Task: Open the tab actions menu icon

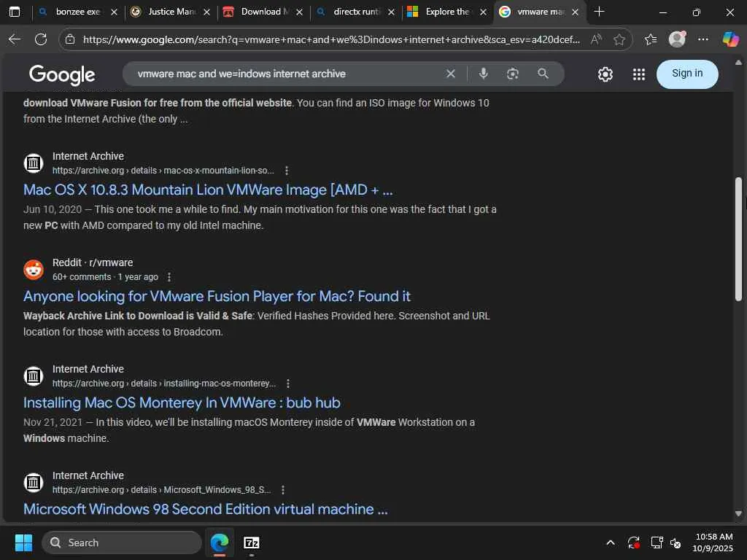Action: pos(15,12)
